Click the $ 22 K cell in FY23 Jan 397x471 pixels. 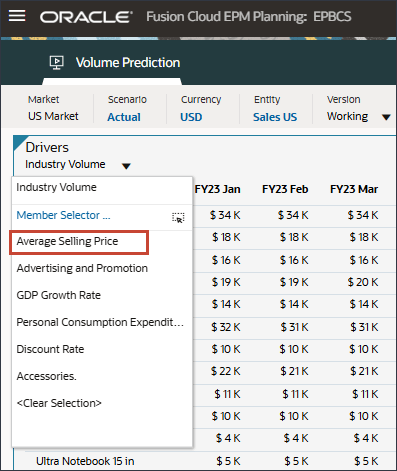(226, 371)
